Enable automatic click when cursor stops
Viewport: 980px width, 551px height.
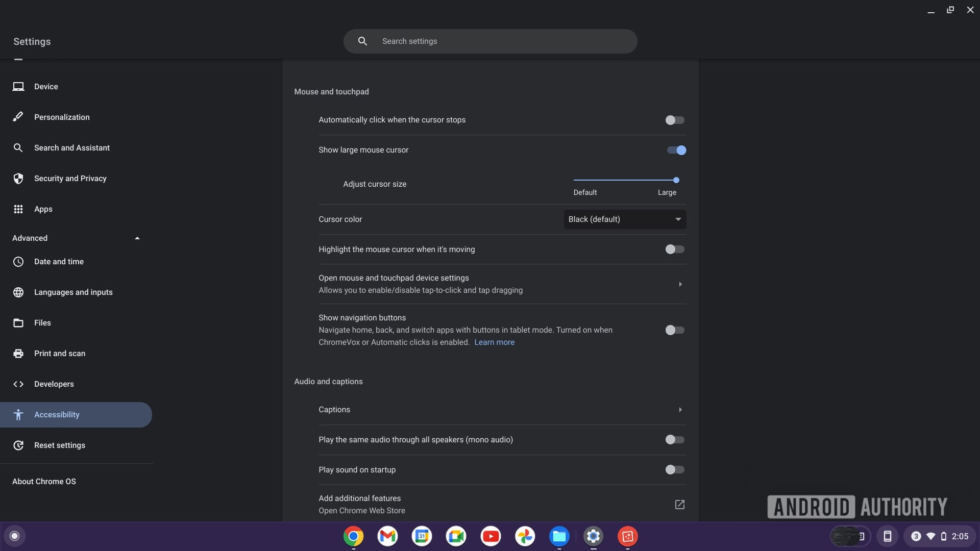(x=674, y=120)
